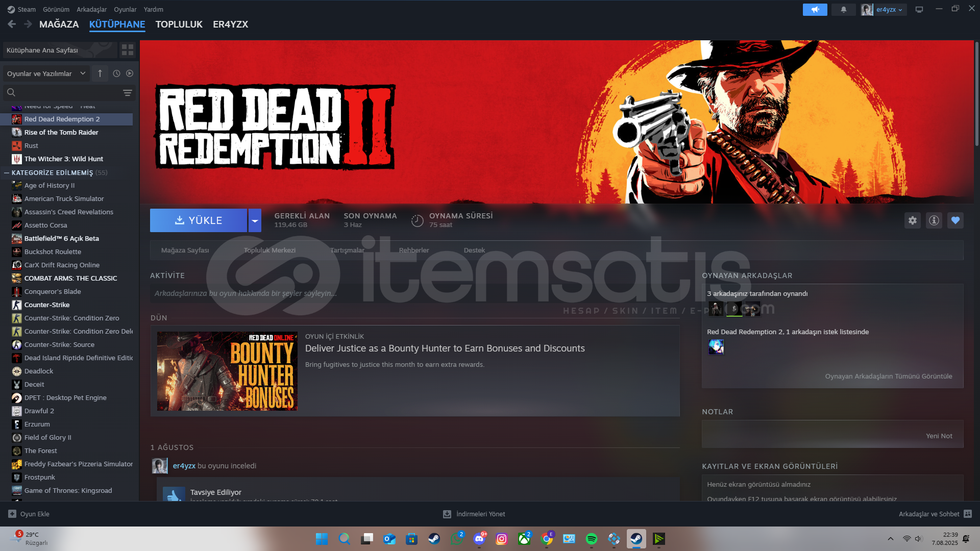Click the Steam back navigation arrow
980x551 pixels.
tap(12, 24)
